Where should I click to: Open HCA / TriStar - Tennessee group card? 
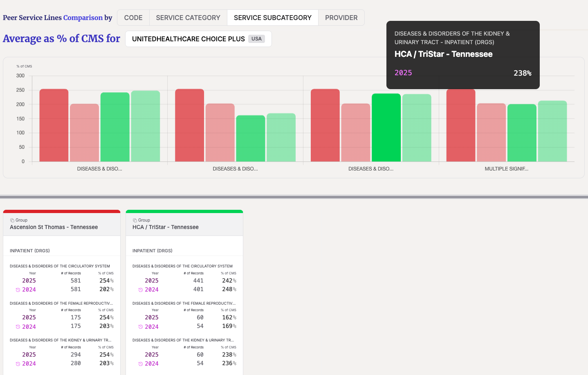click(184, 224)
